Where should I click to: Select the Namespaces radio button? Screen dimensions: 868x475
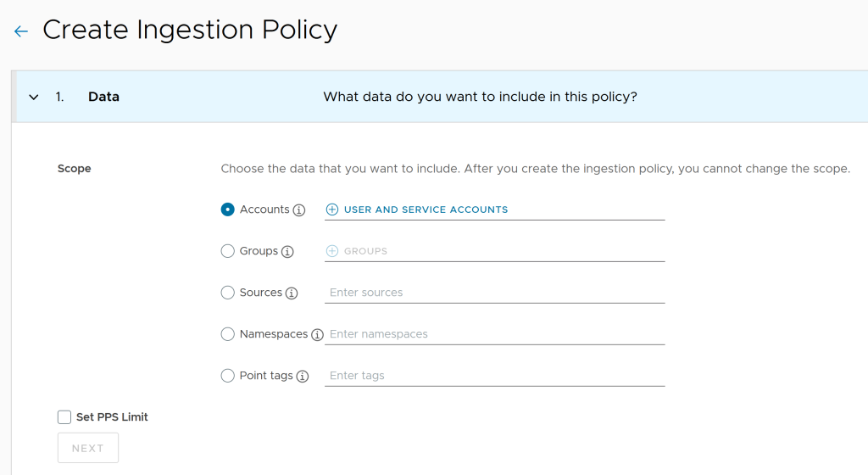[227, 334]
